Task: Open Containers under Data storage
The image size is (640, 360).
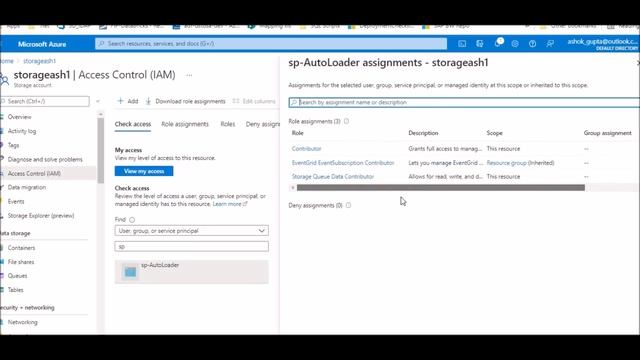Action: (x=21, y=248)
